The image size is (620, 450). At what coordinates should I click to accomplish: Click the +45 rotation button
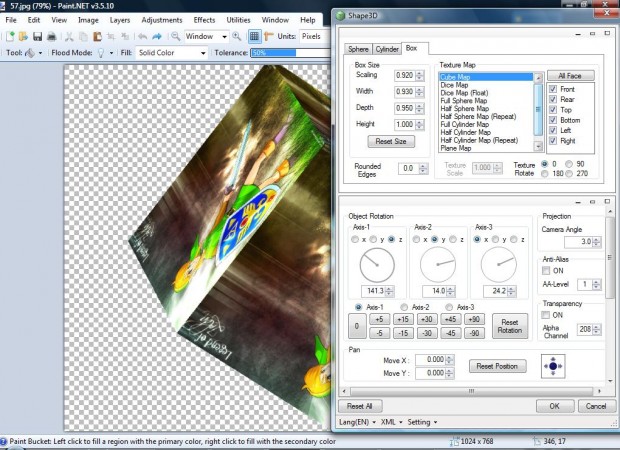pos(450,319)
